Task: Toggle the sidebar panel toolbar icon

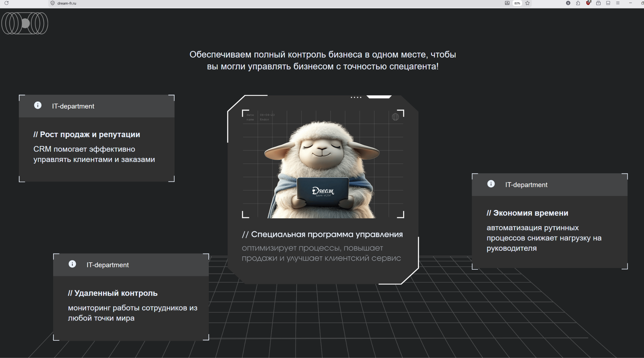Action: [x=608, y=3]
